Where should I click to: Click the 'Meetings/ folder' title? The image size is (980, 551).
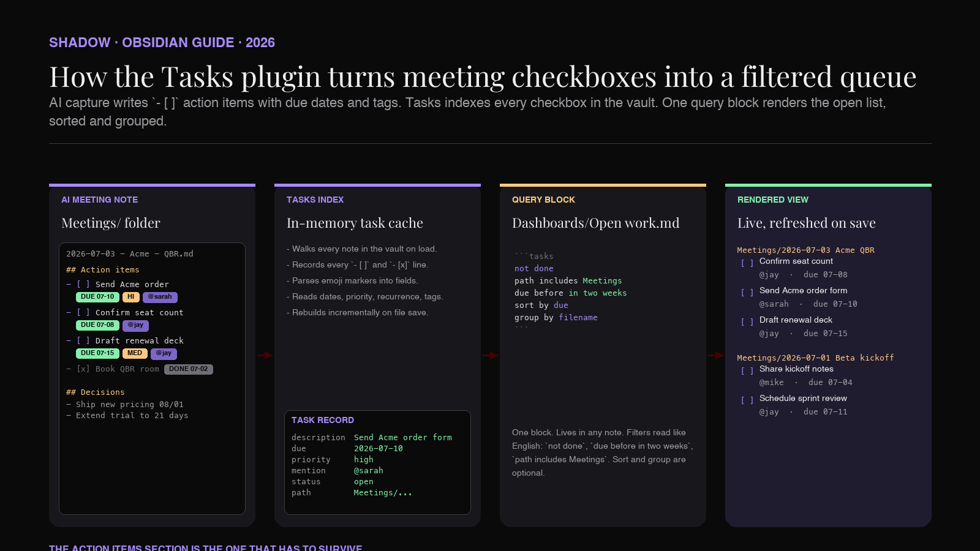tap(111, 223)
